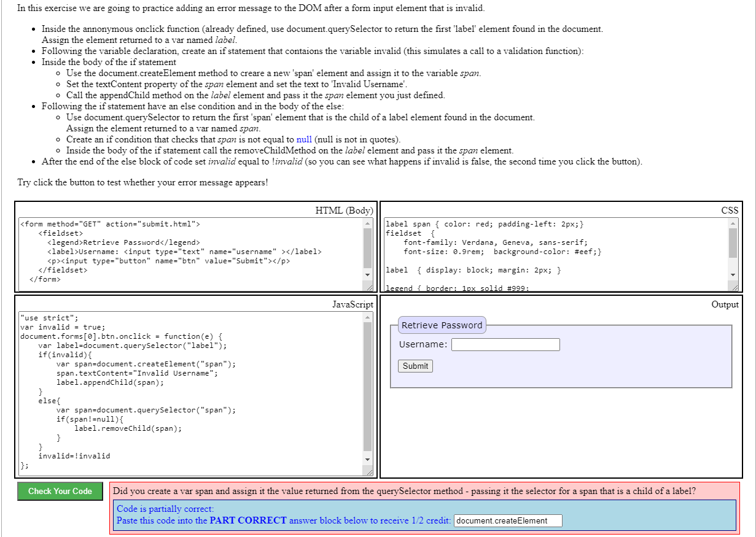Place cursor on the if(span!=null){ line

(90, 419)
